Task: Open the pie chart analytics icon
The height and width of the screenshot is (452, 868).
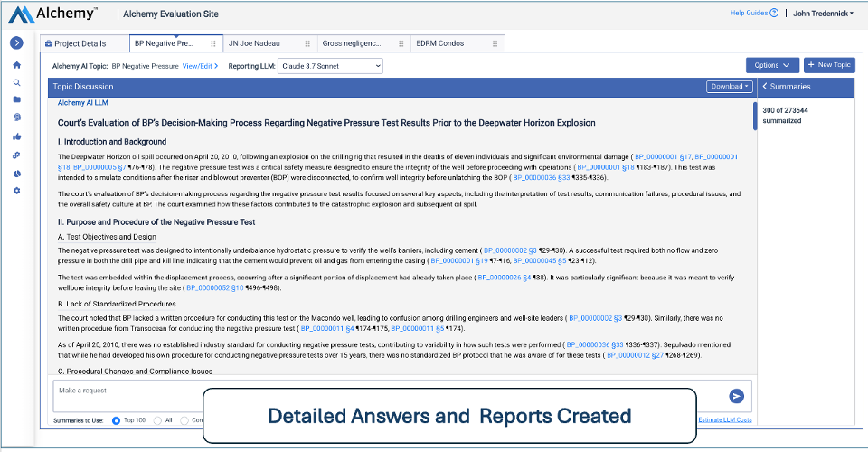Action: click(16, 174)
